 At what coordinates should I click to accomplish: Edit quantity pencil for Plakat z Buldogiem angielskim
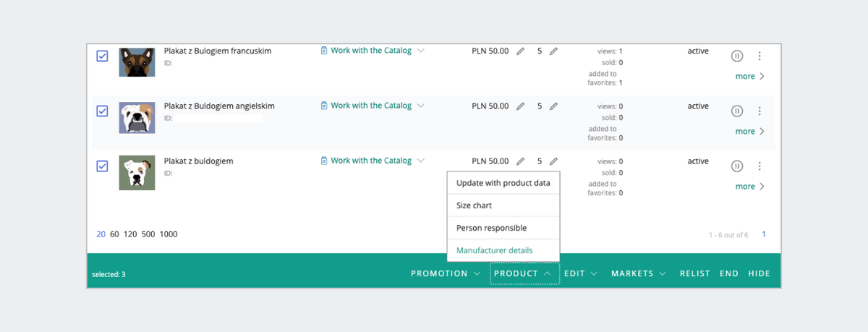point(553,106)
